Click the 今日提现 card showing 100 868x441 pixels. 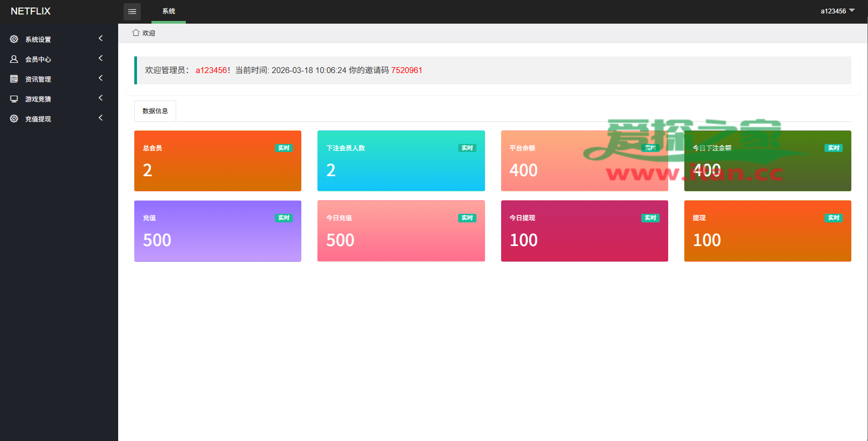click(x=584, y=231)
